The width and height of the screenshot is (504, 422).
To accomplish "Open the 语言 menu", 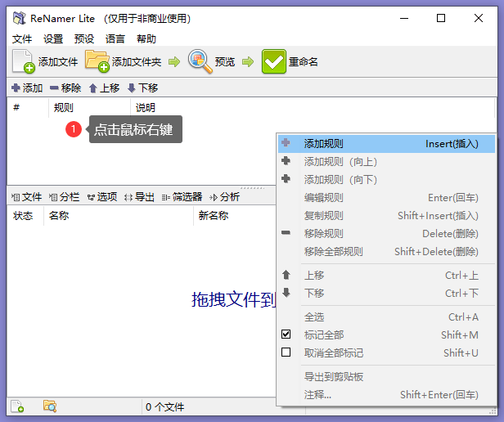I will click(115, 39).
